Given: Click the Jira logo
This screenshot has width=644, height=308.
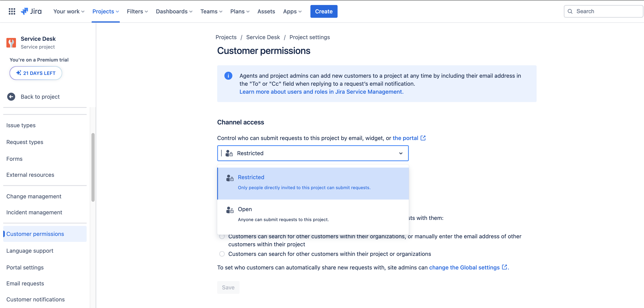Looking at the screenshot, I should [31, 11].
